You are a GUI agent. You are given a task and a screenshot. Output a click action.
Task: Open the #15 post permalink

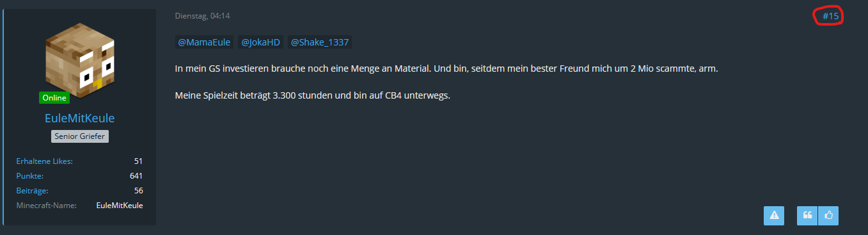pos(830,16)
